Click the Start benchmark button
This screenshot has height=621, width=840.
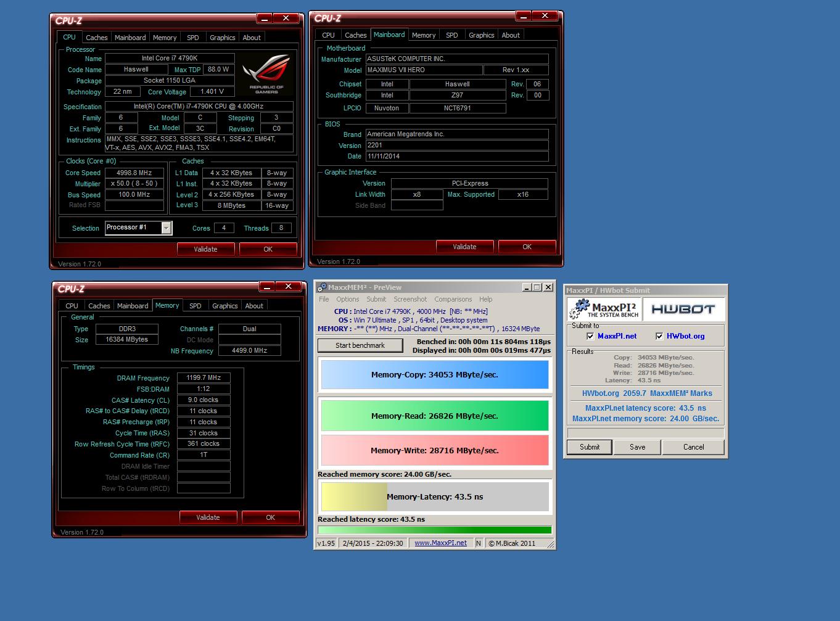point(360,345)
